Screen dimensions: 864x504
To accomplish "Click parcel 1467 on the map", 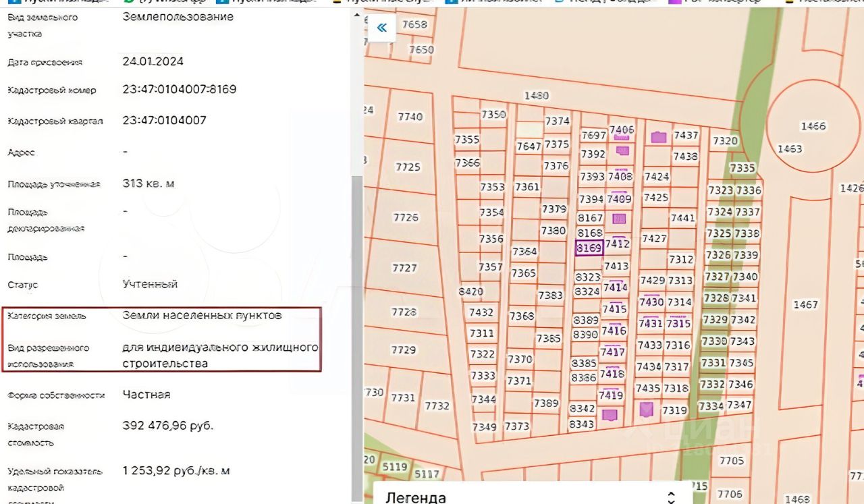I will [805, 304].
